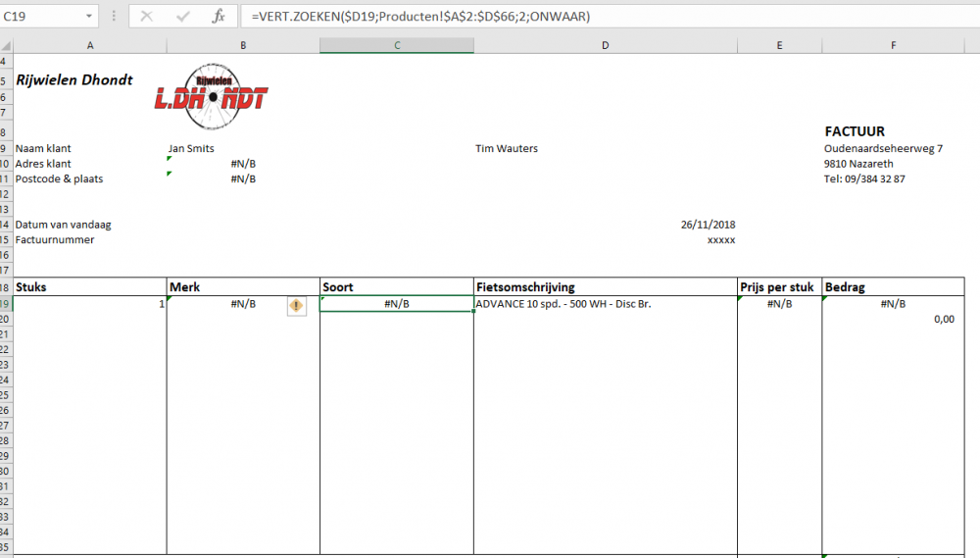Open the error warning icon next to B19
The height and width of the screenshot is (558, 980).
coord(296,306)
